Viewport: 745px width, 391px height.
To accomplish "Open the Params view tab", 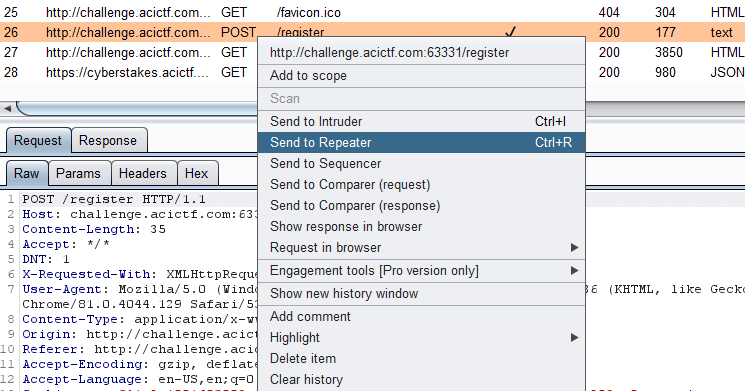I will pos(78,173).
